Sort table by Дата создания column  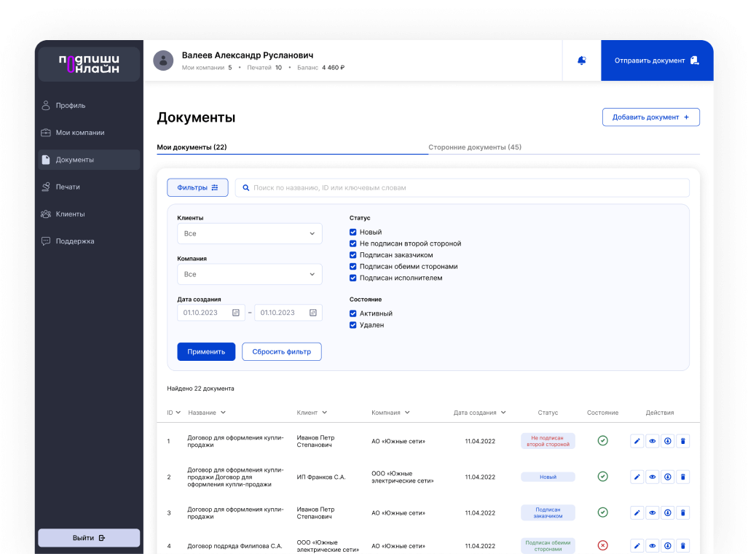tap(480, 413)
